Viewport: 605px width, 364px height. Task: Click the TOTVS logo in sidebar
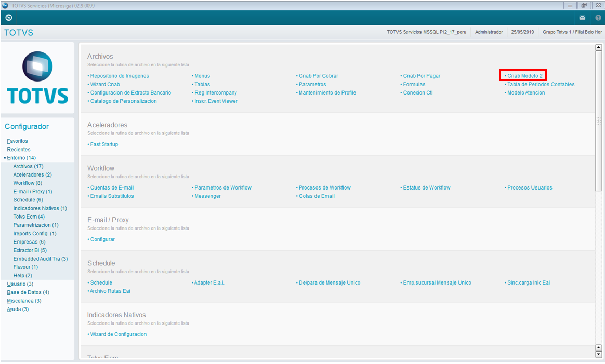[x=37, y=78]
